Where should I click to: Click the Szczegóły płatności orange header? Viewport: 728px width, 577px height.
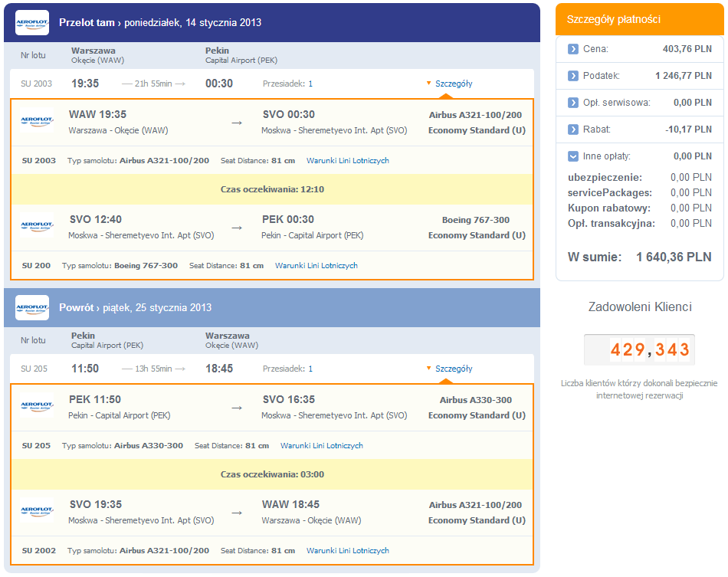click(x=639, y=19)
